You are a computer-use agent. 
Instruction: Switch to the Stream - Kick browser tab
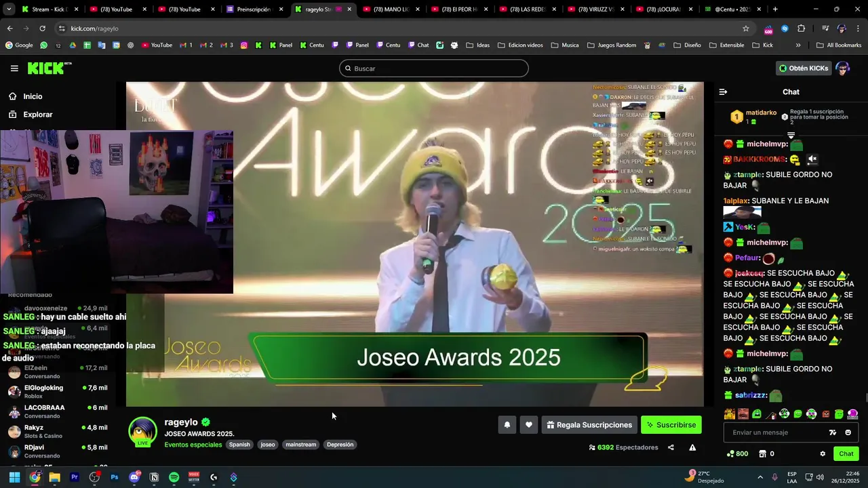click(x=50, y=9)
